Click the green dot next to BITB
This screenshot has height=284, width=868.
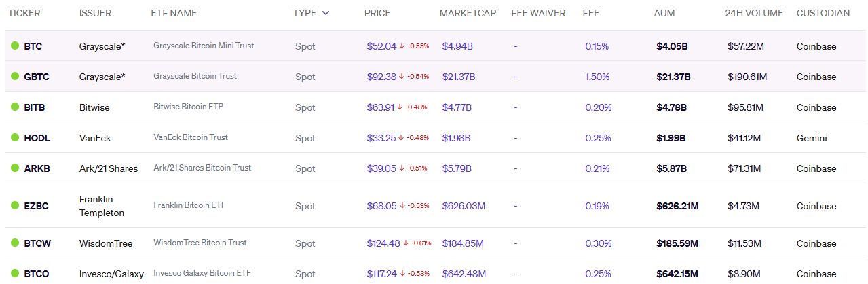tap(15, 107)
